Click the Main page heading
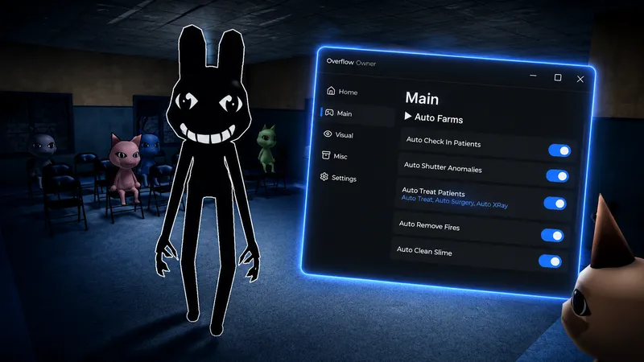Screen dimensions: 644x362 (422, 98)
